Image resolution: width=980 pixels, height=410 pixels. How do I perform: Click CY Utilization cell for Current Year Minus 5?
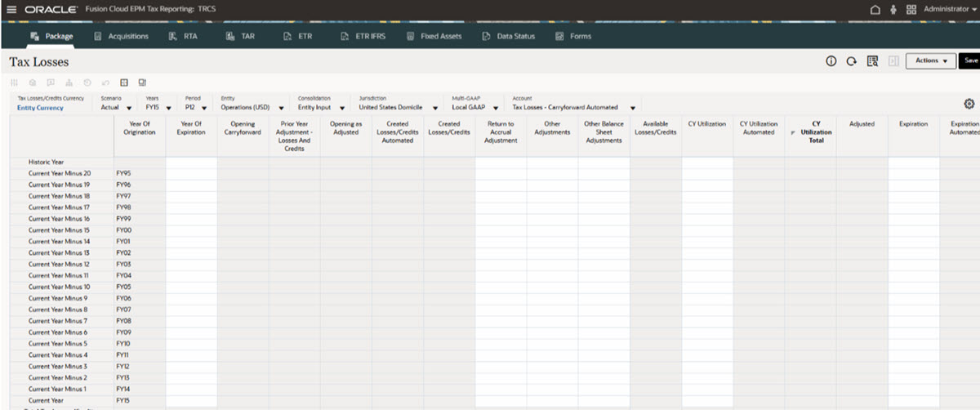click(706, 344)
